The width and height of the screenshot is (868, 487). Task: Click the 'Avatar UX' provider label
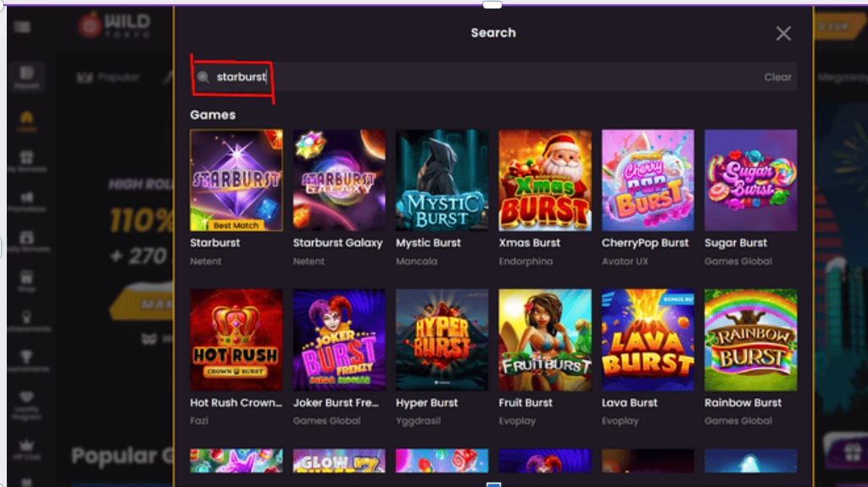tap(625, 261)
